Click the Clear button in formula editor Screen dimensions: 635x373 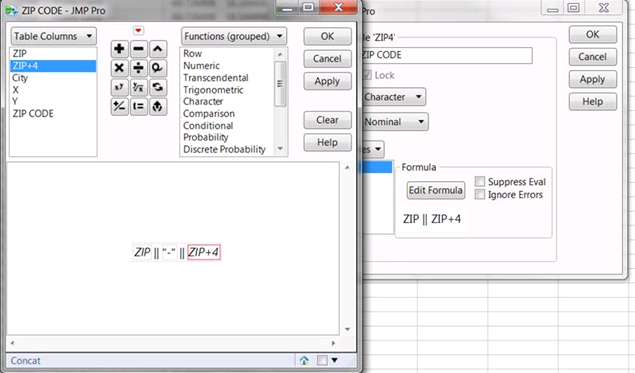[327, 120]
